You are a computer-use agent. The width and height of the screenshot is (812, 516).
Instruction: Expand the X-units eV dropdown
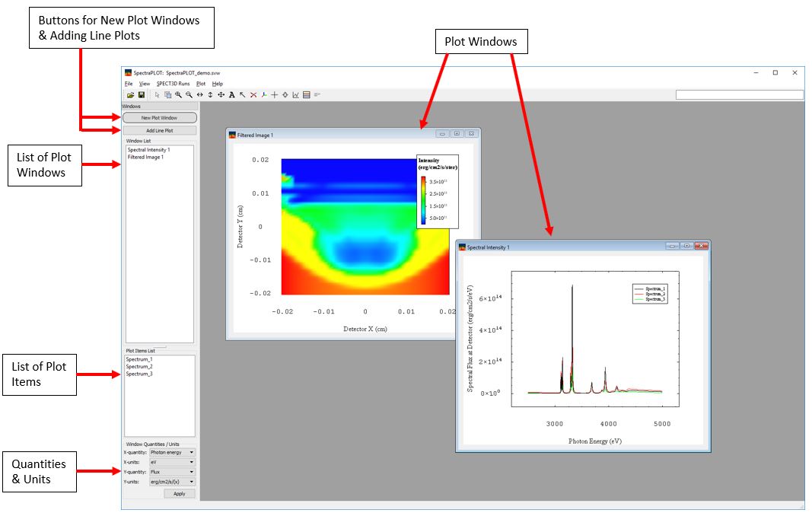(172, 462)
